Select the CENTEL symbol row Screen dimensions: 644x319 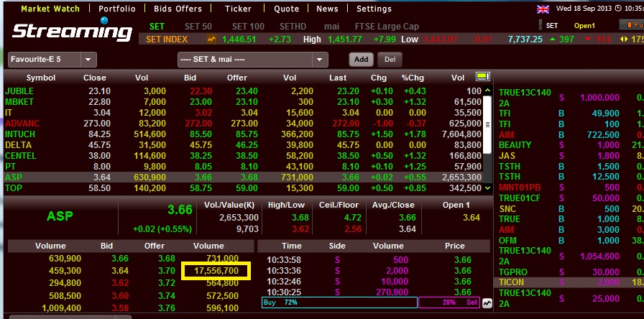click(243, 156)
